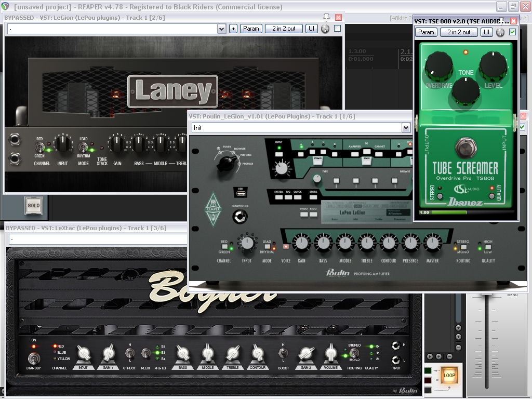Flip the Standby switch on Bogner LeXtac
The width and height of the screenshot is (532, 399).
coord(34,358)
